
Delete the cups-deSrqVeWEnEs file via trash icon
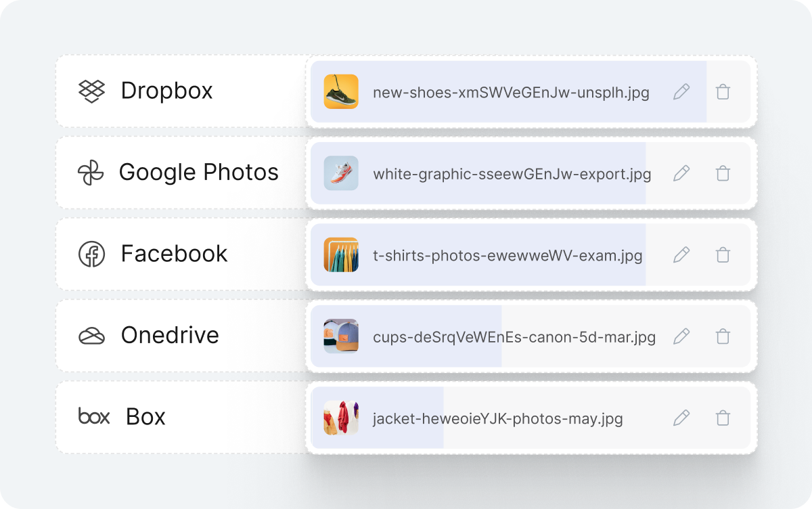[722, 336]
